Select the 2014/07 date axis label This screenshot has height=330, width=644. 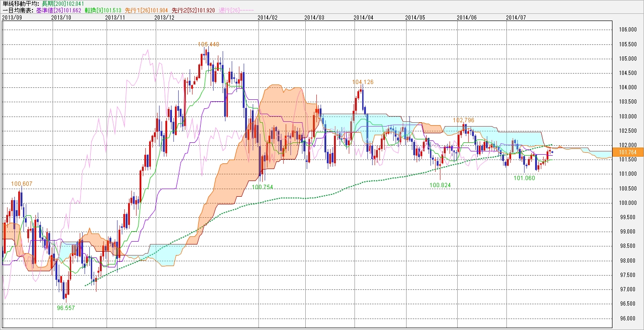click(515, 17)
